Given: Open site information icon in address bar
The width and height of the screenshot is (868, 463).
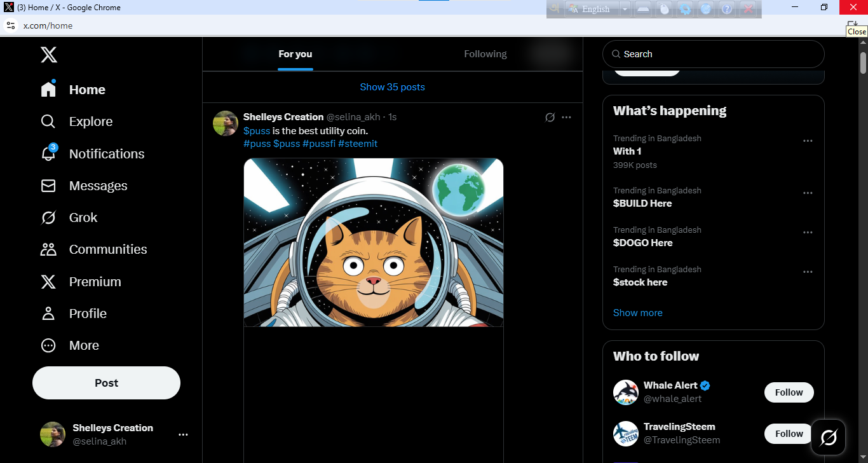Looking at the screenshot, I should coord(10,25).
